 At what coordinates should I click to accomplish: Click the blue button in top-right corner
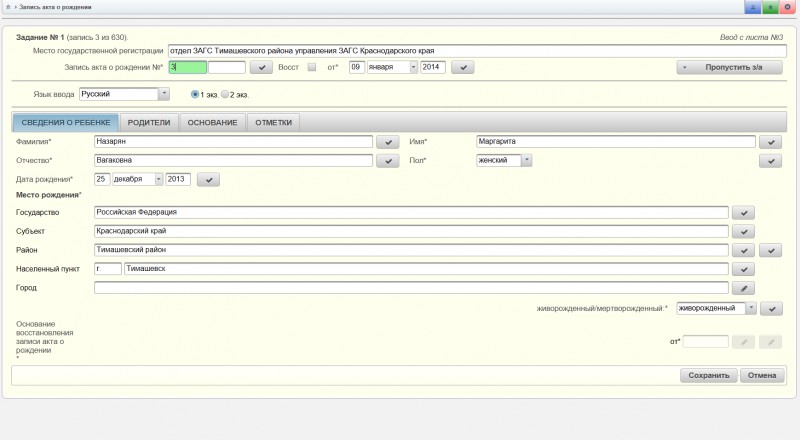click(753, 7)
